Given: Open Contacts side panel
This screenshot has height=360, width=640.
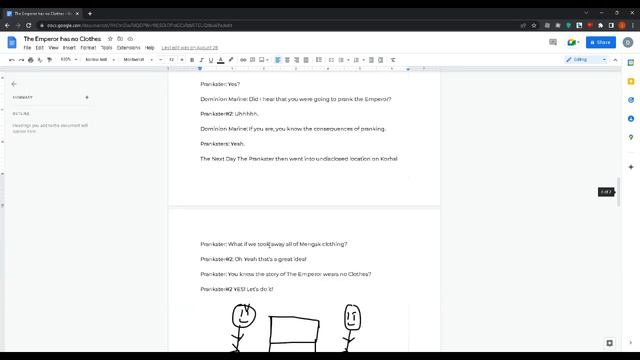Looking at the screenshot, I should pyautogui.click(x=631, y=119).
